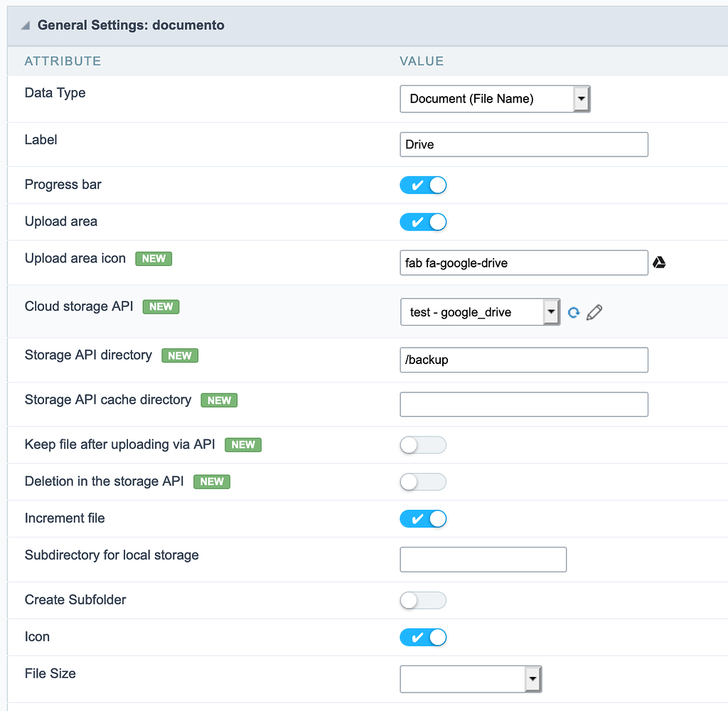728x711 pixels.
Task: Edit Cloud storage API with pencil icon
Action: point(595,312)
